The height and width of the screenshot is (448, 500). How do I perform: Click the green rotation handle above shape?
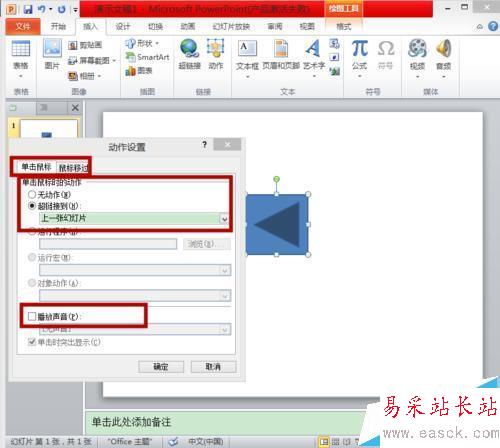pos(276,179)
